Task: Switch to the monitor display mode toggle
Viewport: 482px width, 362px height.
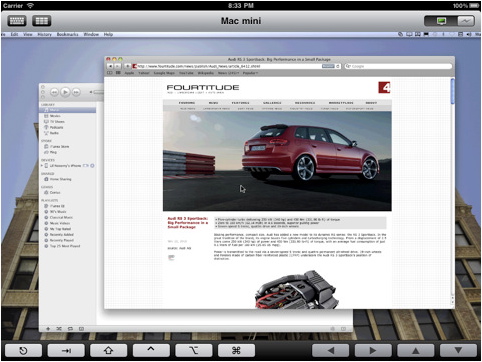Action: (441, 21)
